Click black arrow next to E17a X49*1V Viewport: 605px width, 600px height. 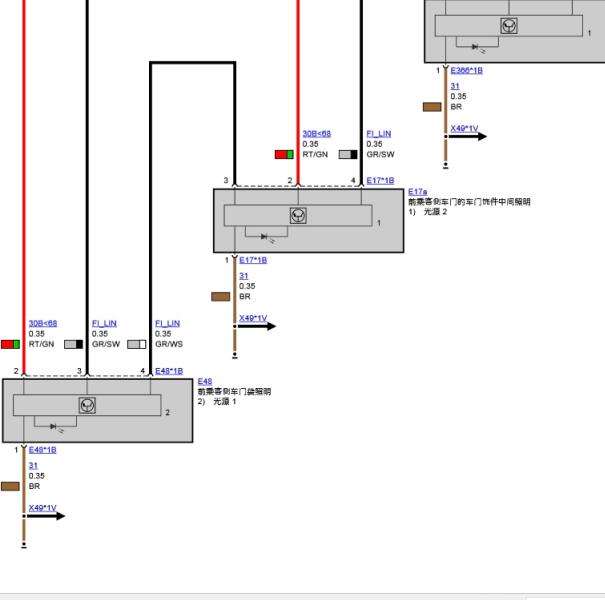click(256, 326)
